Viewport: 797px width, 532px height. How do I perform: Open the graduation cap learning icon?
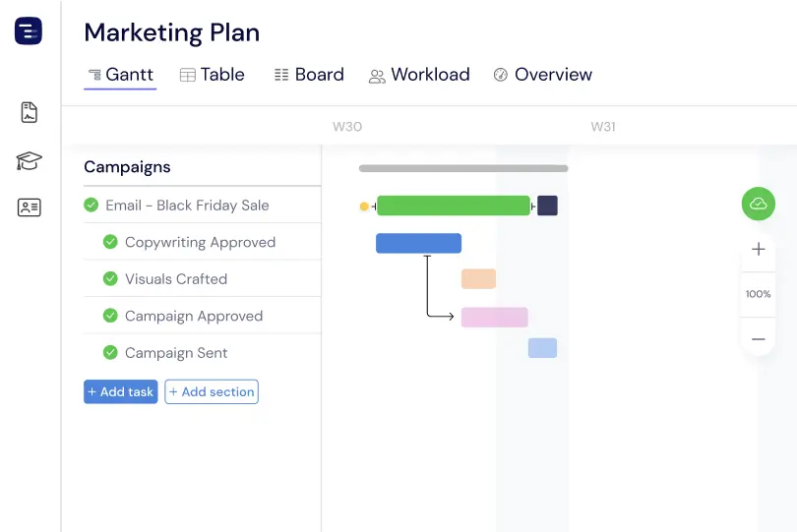tap(29, 160)
